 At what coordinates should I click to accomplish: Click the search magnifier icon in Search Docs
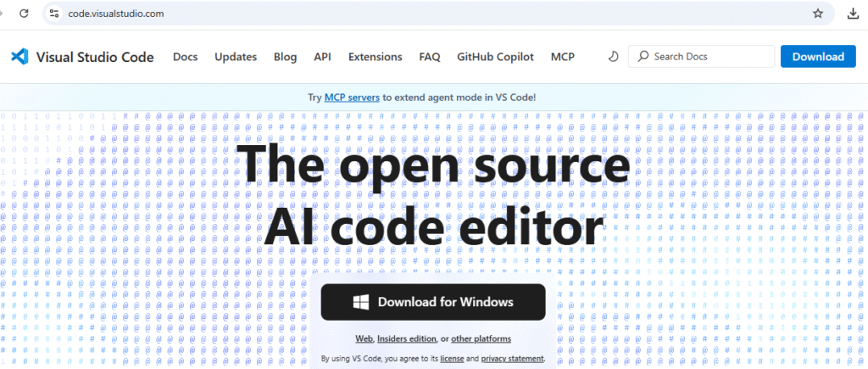[x=643, y=57]
